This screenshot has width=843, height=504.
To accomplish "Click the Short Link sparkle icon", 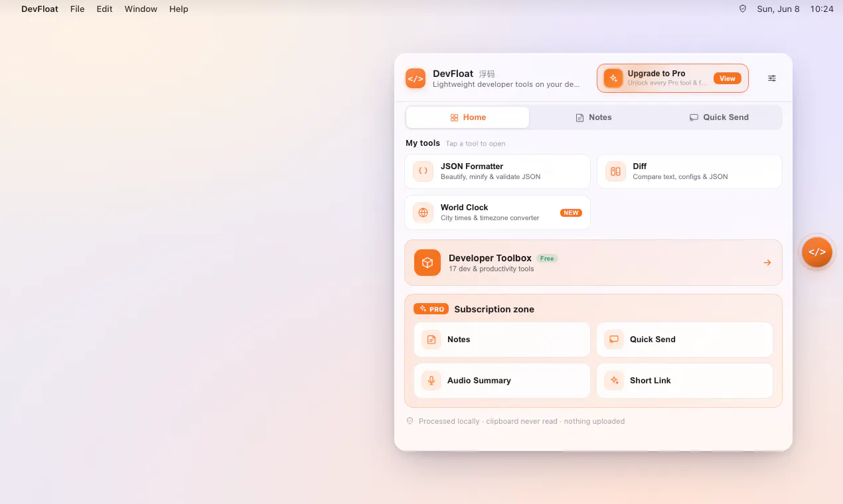I will pos(614,381).
